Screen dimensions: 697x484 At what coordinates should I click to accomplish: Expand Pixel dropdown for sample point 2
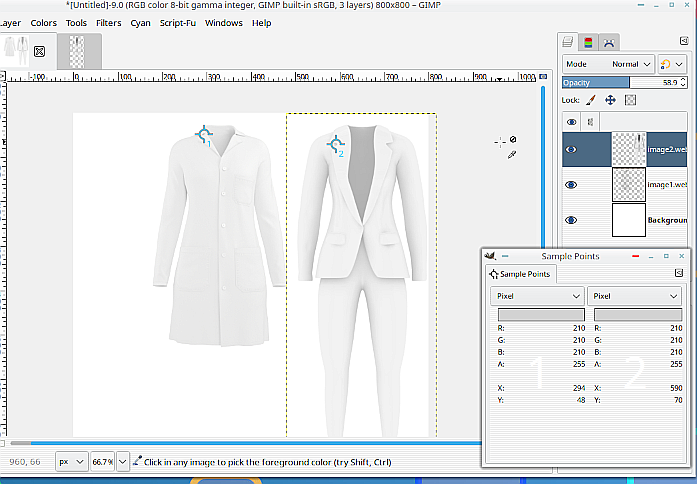[x=635, y=296]
